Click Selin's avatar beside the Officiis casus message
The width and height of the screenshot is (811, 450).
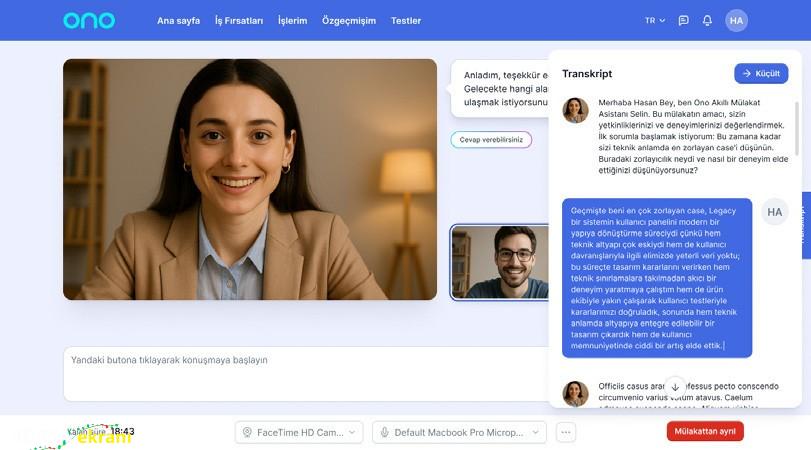click(575, 394)
